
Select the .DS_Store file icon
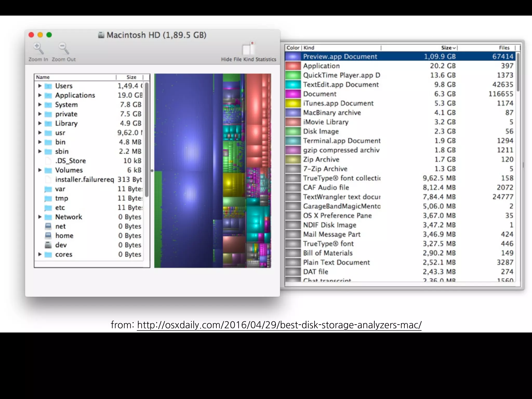click(x=48, y=161)
